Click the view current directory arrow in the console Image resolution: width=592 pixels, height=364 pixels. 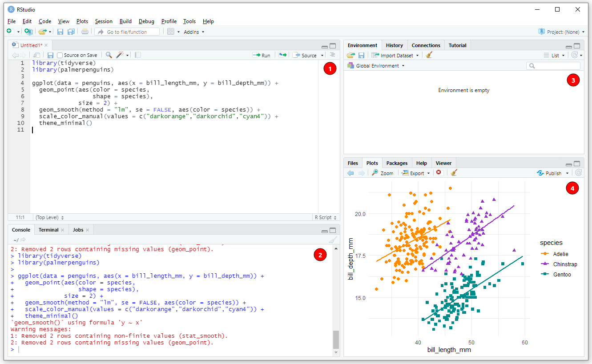tap(24, 240)
